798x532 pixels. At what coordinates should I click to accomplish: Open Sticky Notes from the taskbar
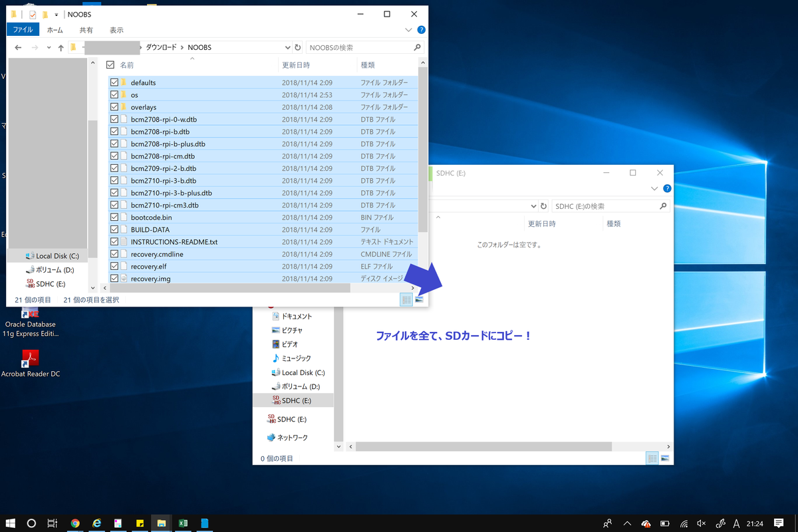click(139, 523)
